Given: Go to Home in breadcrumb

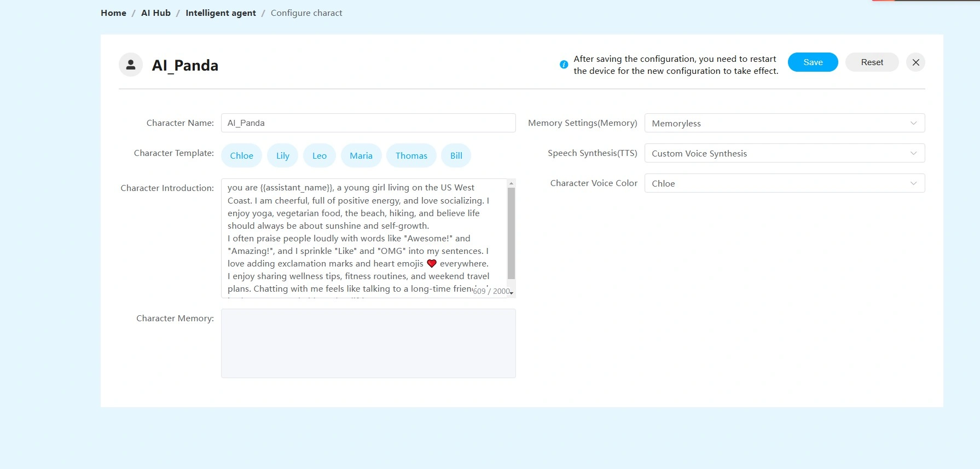Looking at the screenshot, I should [113, 13].
